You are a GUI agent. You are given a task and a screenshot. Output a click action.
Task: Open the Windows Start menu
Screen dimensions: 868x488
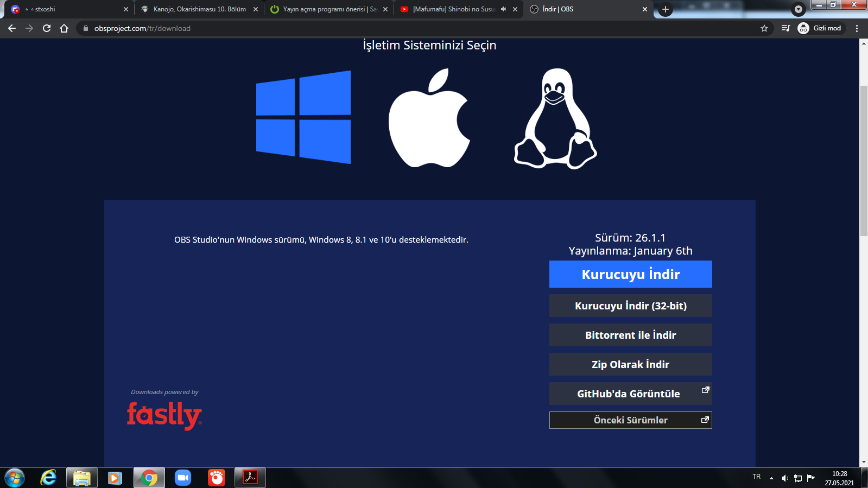click(x=15, y=478)
